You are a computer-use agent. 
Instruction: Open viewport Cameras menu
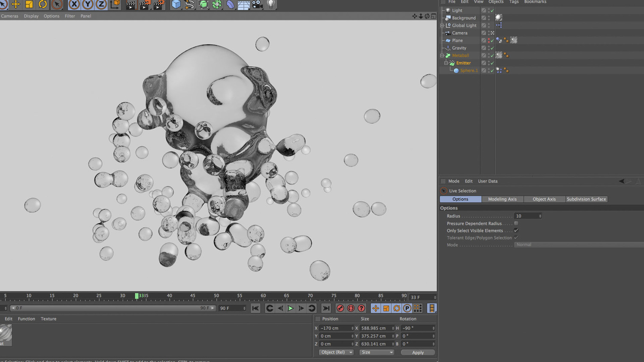point(9,16)
